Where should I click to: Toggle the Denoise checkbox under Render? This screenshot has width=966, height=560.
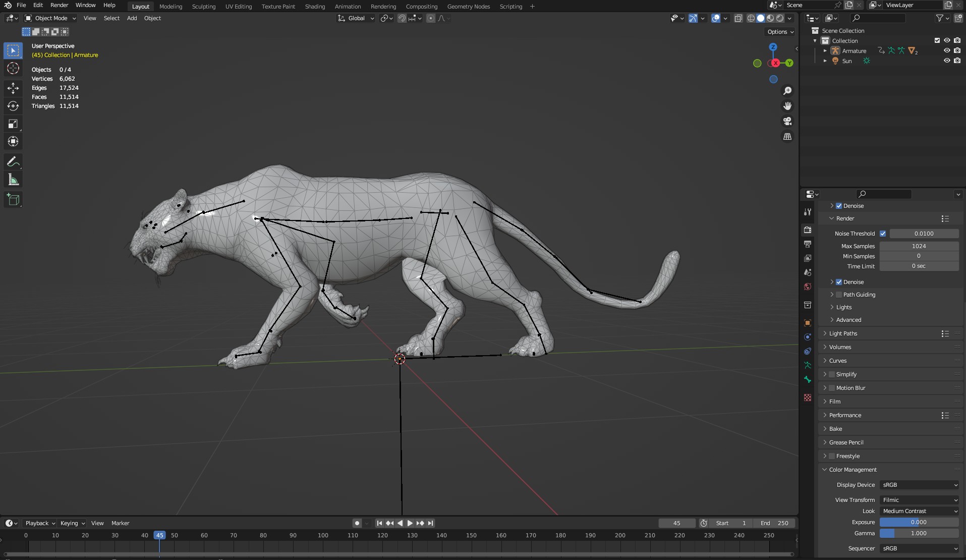pos(839,282)
